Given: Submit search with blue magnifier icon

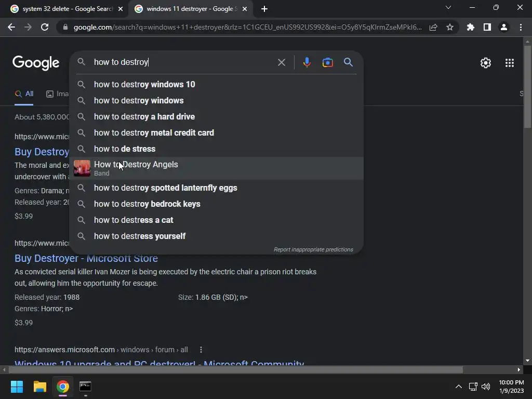Looking at the screenshot, I should point(348,62).
